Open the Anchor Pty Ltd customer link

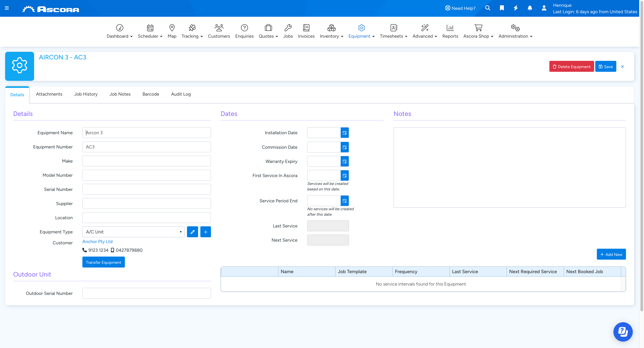pyautogui.click(x=97, y=241)
